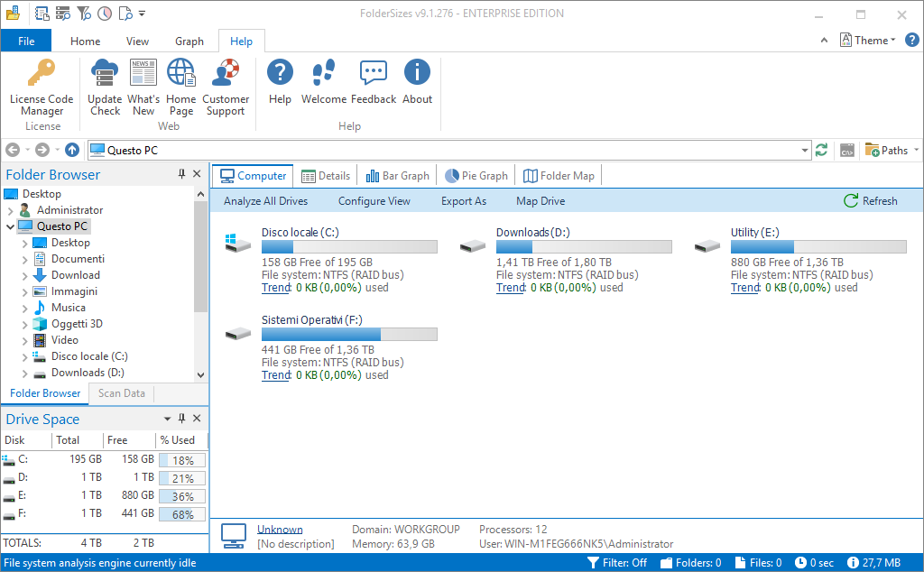Click Map Drive
The width and height of the screenshot is (924, 572).
[541, 201]
